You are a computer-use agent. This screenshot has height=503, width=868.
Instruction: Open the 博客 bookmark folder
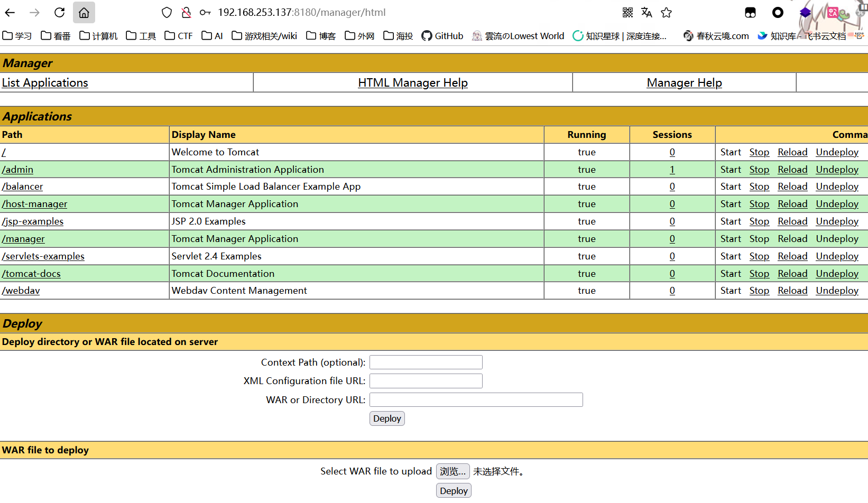coord(321,36)
